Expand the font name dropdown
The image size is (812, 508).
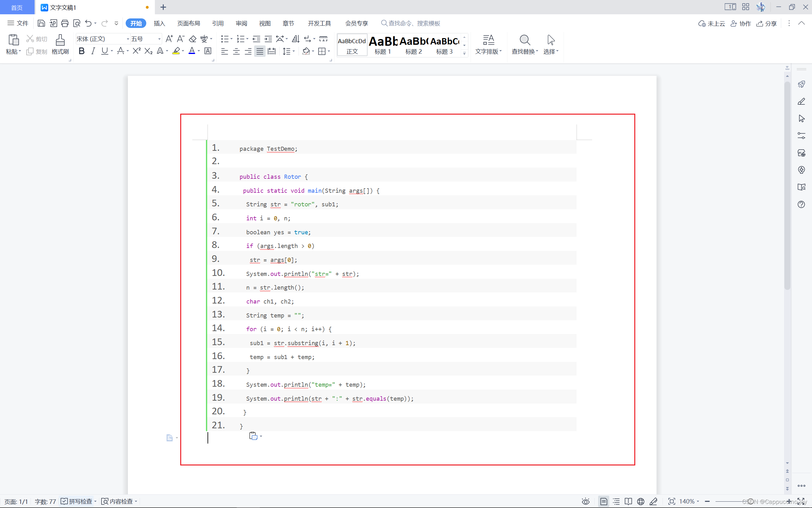coord(128,39)
